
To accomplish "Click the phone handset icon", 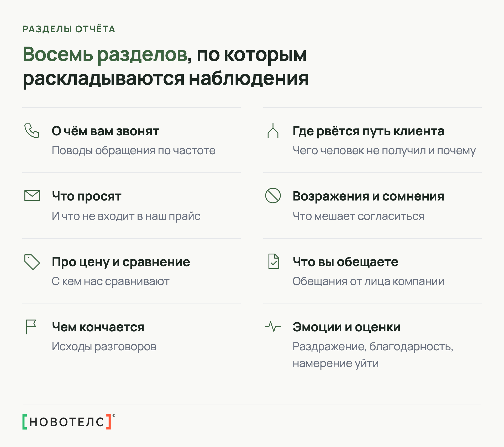I will 32,131.
